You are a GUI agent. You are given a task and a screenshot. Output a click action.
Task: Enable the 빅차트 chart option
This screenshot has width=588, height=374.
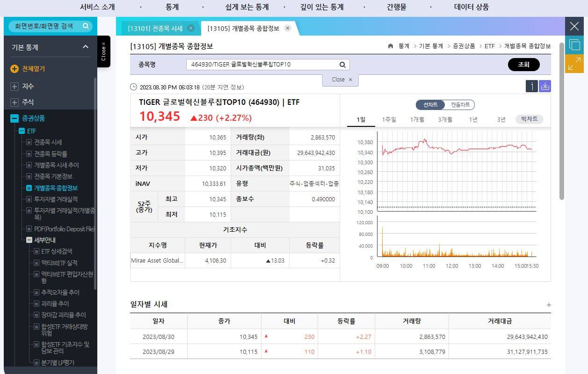(x=529, y=119)
